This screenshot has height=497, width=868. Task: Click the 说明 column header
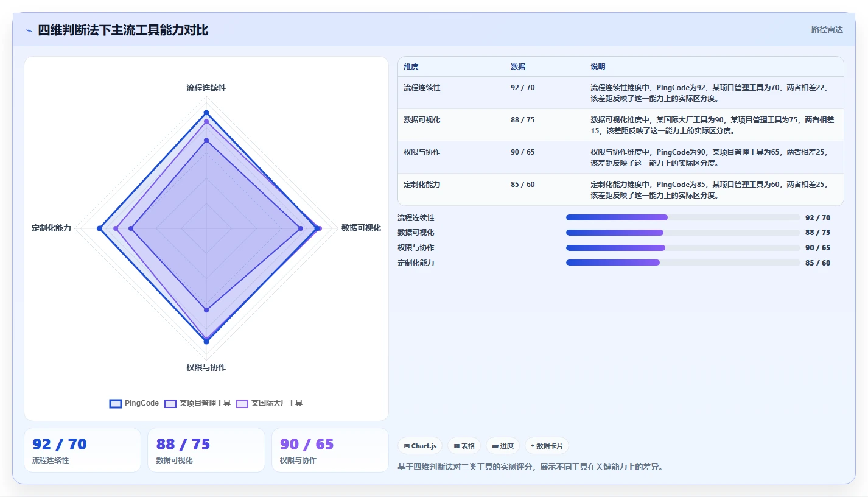(598, 67)
